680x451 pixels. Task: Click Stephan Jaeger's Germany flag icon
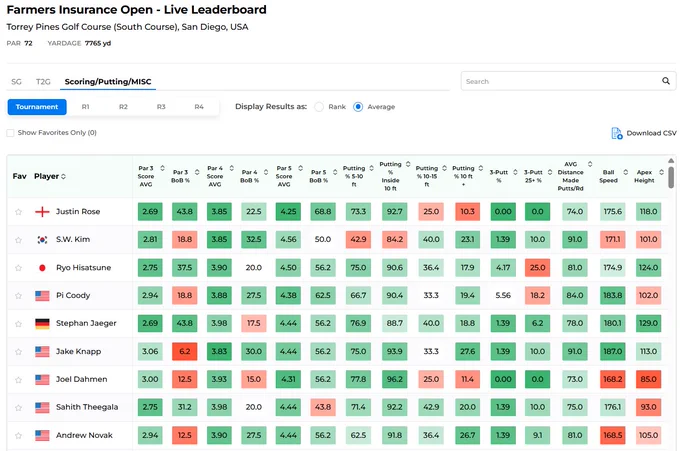click(x=42, y=324)
